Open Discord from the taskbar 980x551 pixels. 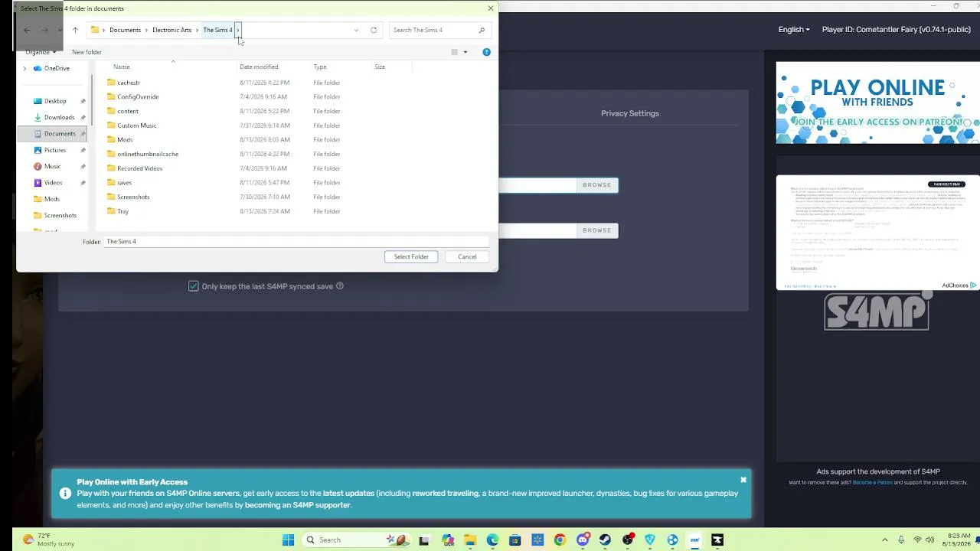[x=583, y=540]
